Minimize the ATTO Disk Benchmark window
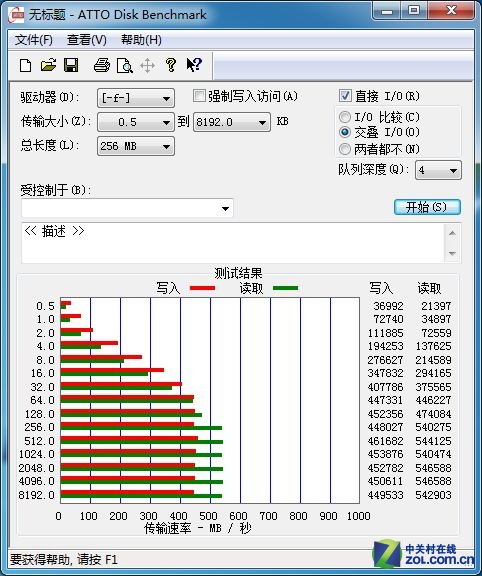 [x=387, y=11]
